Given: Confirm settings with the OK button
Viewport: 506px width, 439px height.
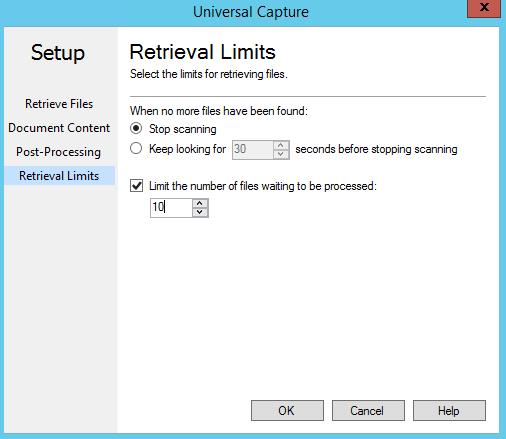Looking at the screenshot, I should 287,410.
